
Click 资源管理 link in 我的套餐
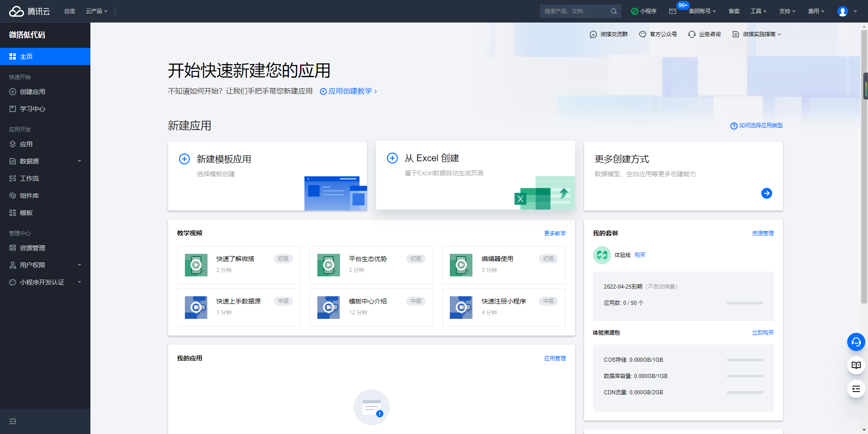coord(763,233)
